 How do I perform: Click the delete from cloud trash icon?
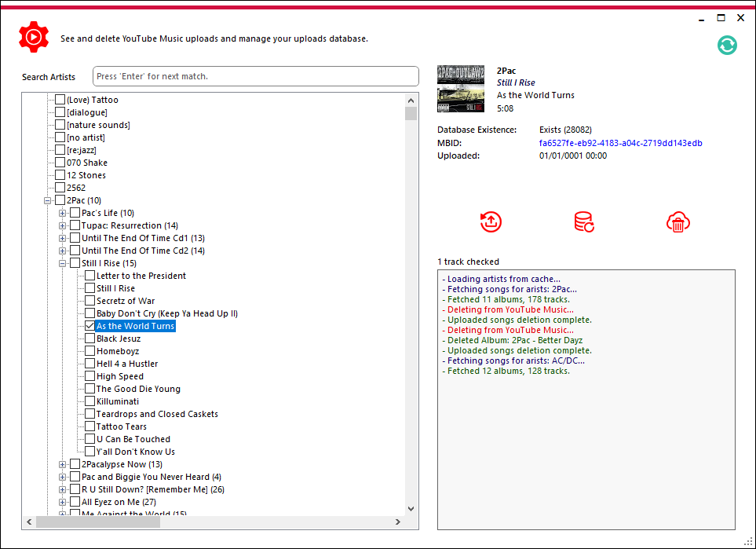click(x=678, y=222)
